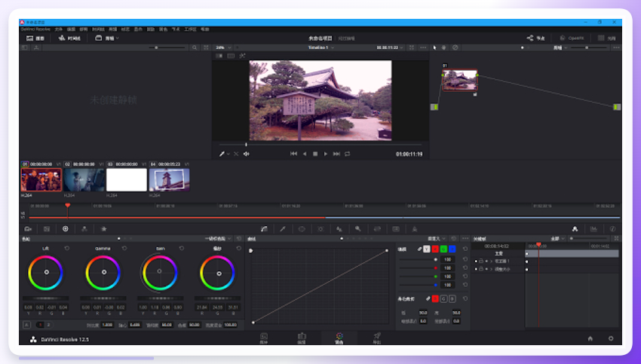Show the Keyframes panel icon
The height and width of the screenshot is (364, 641).
click(x=575, y=229)
